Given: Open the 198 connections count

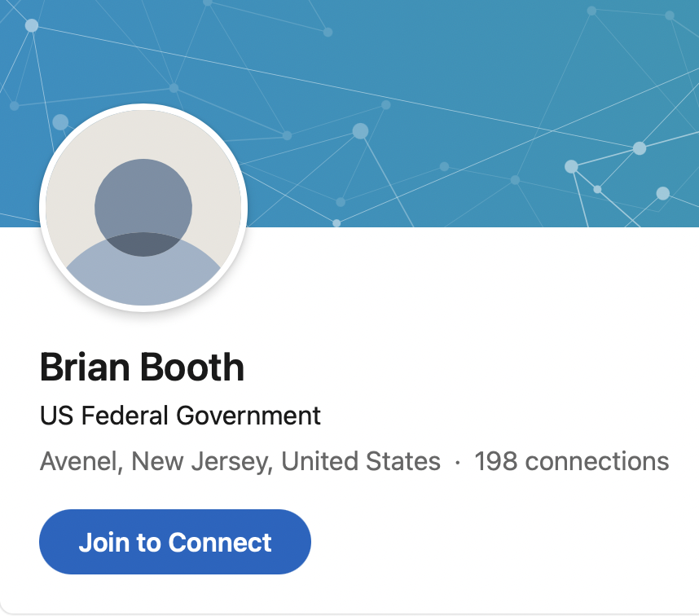Looking at the screenshot, I should tap(572, 461).
